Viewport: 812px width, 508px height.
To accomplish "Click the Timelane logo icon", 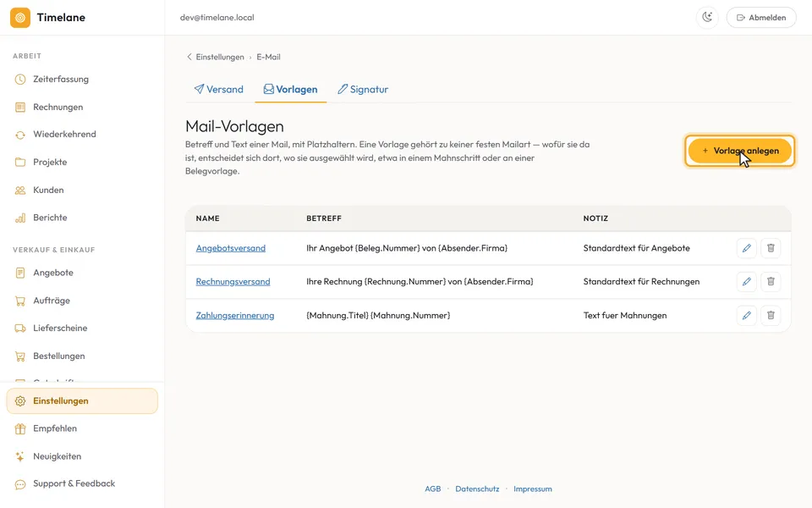I will (20, 18).
